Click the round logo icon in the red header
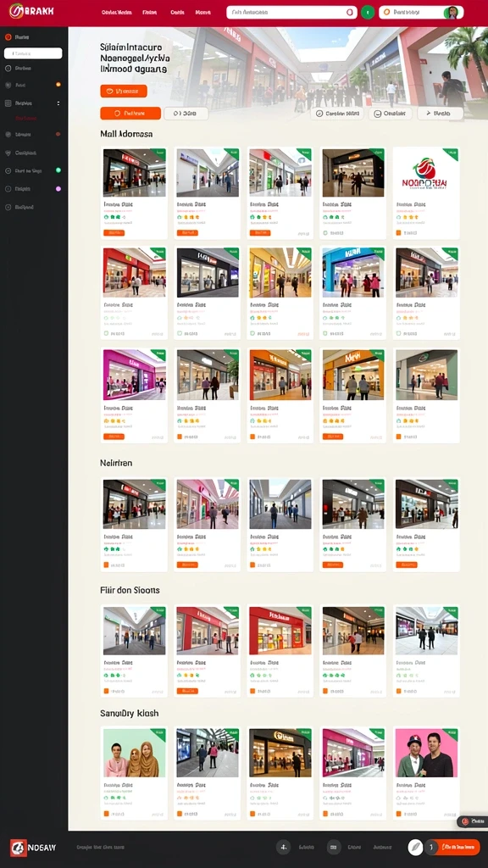 (15, 11)
